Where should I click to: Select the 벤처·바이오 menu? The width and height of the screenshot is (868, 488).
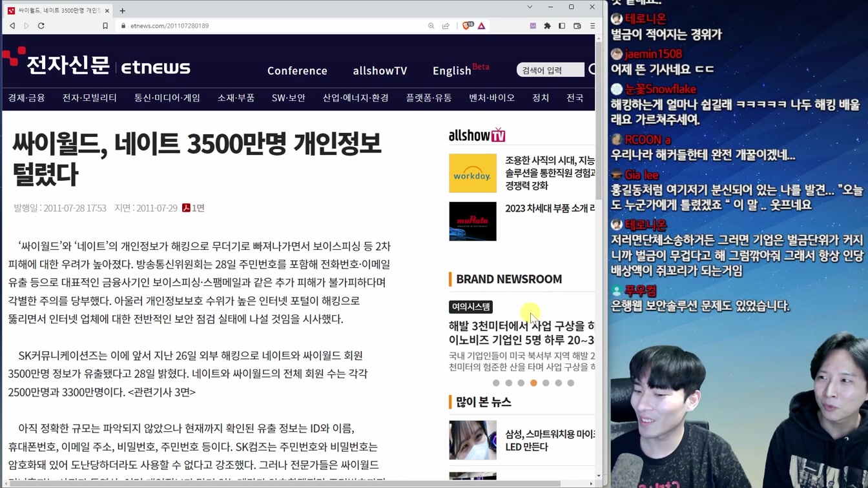click(x=492, y=98)
